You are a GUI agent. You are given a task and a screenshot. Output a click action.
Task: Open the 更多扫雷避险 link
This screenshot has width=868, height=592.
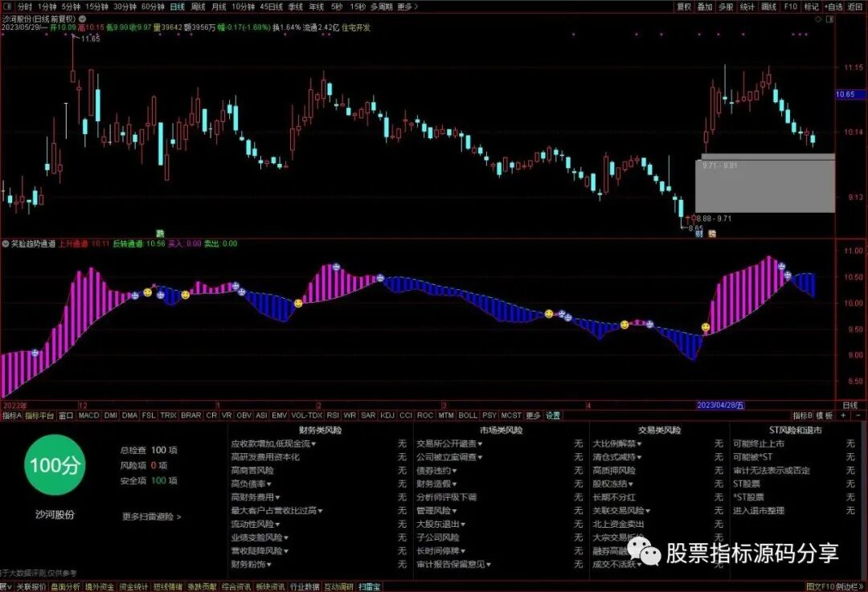coord(152,516)
